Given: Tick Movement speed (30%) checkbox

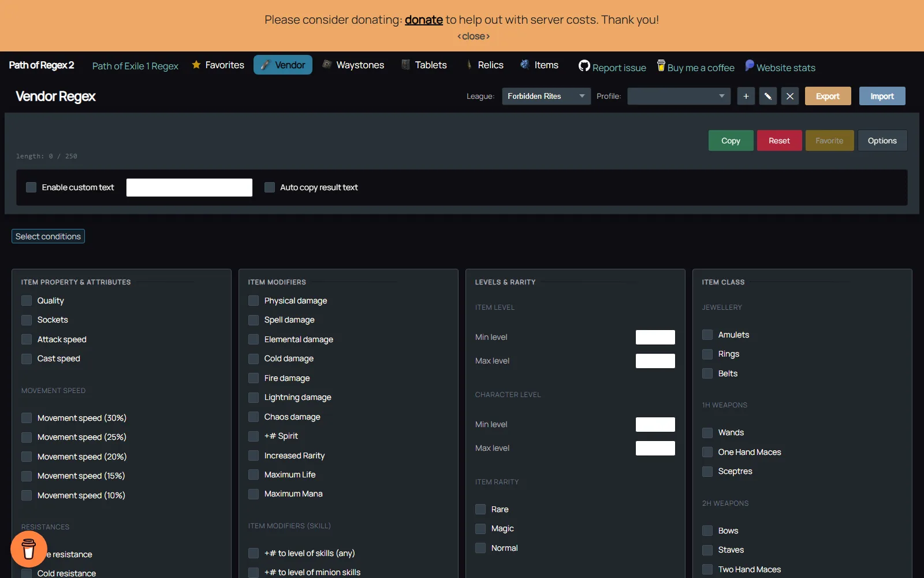Looking at the screenshot, I should tap(27, 418).
